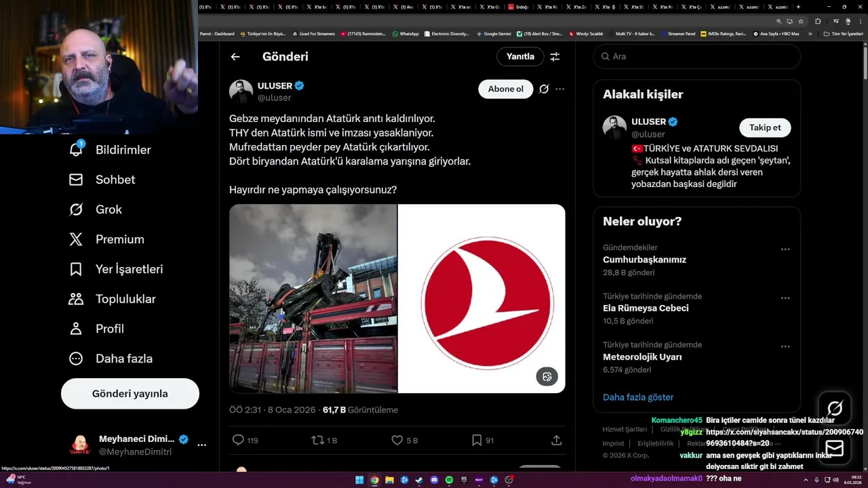Image resolution: width=868 pixels, height=488 pixels.
Task: Open Spotify from the Windows taskbar
Action: (449, 480)
